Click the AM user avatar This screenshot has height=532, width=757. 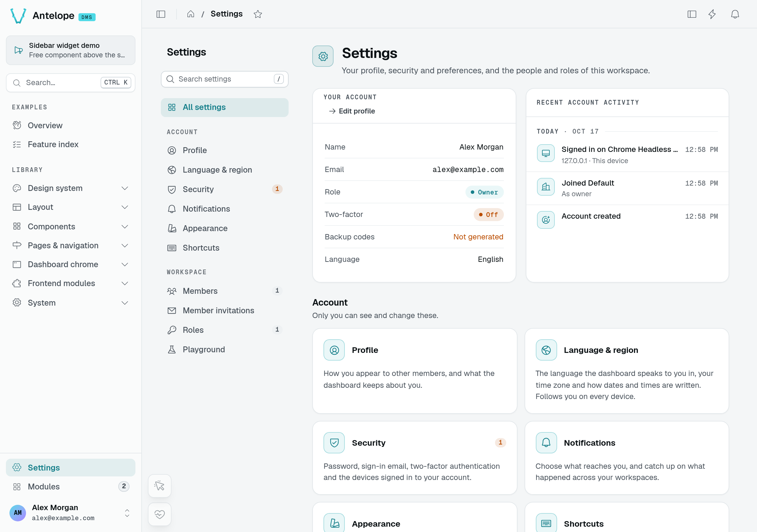tap(18, 513)
